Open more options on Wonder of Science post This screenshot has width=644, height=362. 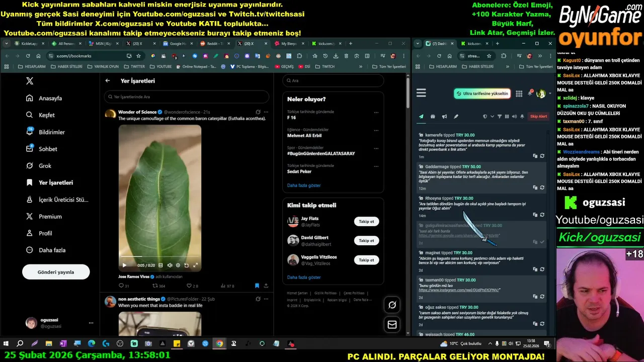tap(266, 112)
